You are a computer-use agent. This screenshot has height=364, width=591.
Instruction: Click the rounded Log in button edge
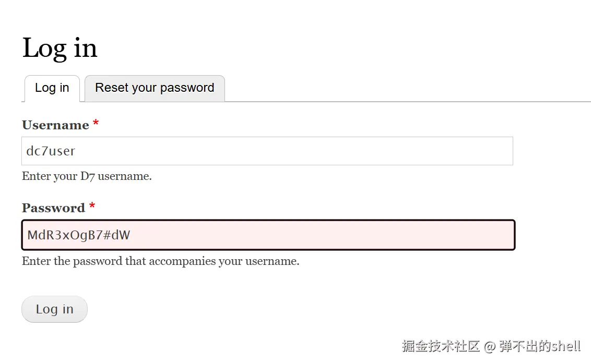click(23, 309)
